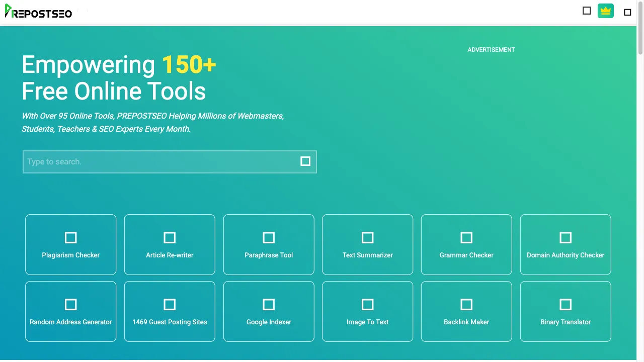This screenshot has width=644, height=362.
Task: Open the Random Address Generator icon
Action: pos(71,304)
